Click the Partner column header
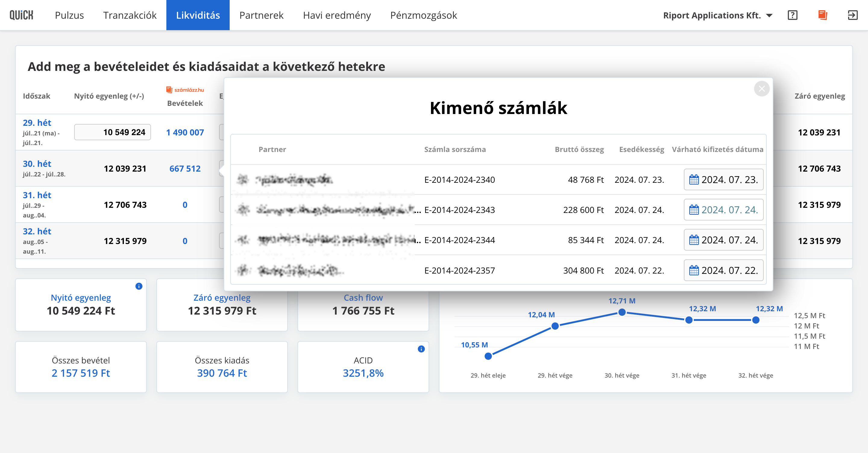The height and width of the screenshot is (453, 868). point(272,149)
